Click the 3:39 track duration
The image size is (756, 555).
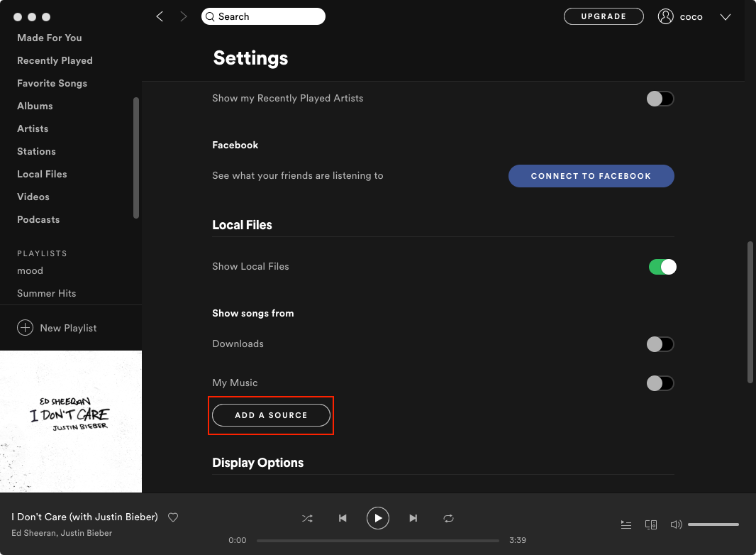pyautogui.click(x=517, y=540)
